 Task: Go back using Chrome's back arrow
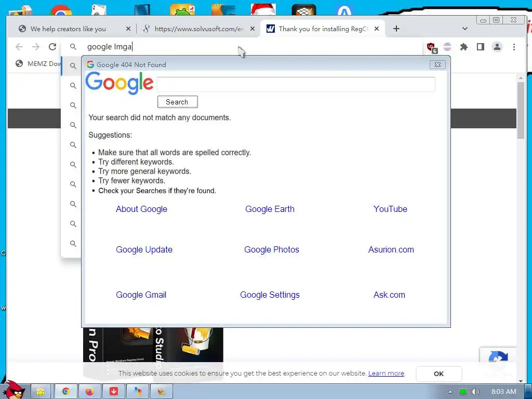click(x=19, y=47)
